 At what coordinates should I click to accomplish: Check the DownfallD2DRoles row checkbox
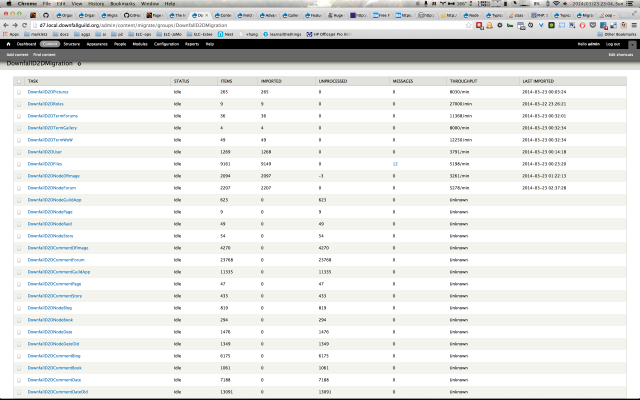(x=19, y=104)
